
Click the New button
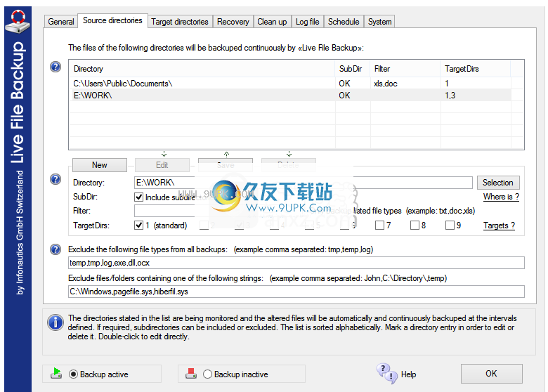100,165
